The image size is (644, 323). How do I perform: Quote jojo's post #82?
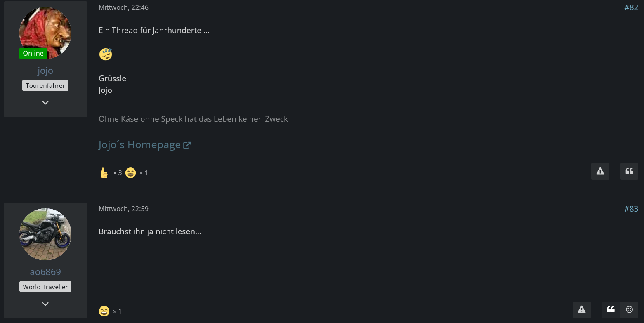(629, 172)
